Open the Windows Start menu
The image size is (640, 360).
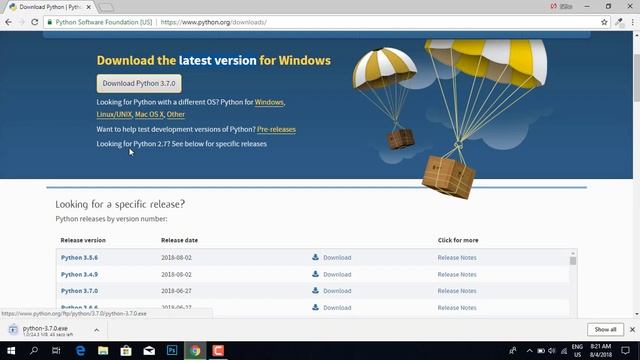tap(11, 351)
